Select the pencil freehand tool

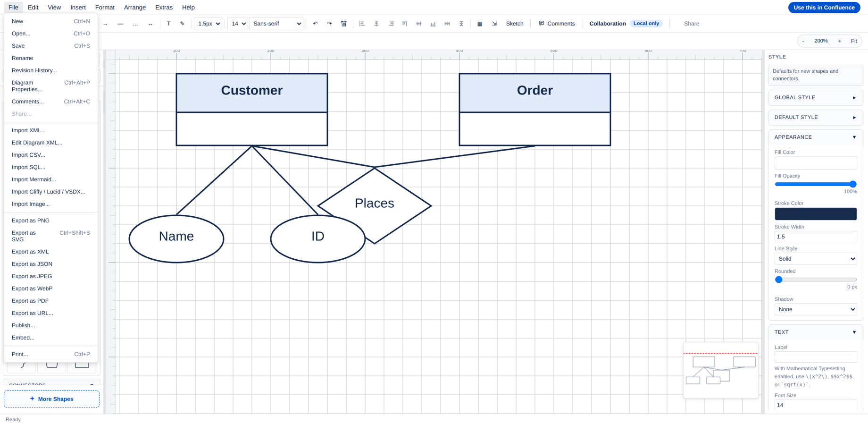coord(182,24)
